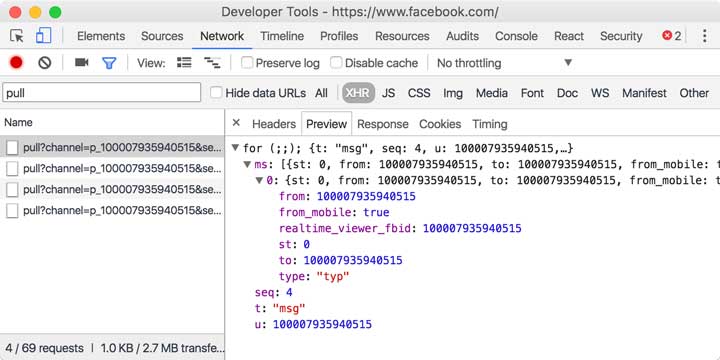
Task: Close the request details pane
Action: (236, 123)
